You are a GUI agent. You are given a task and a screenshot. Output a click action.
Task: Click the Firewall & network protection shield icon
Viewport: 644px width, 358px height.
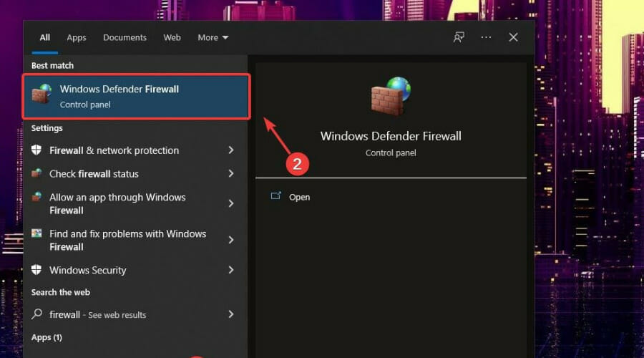pyautogui.click(x=36, y=150)
